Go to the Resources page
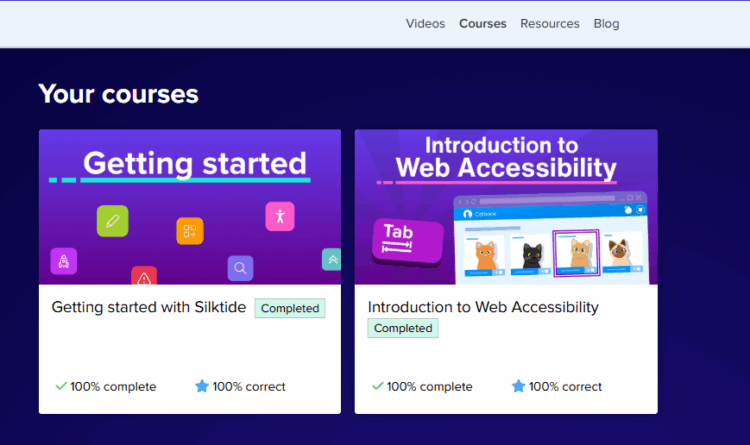 coord(549,23)
